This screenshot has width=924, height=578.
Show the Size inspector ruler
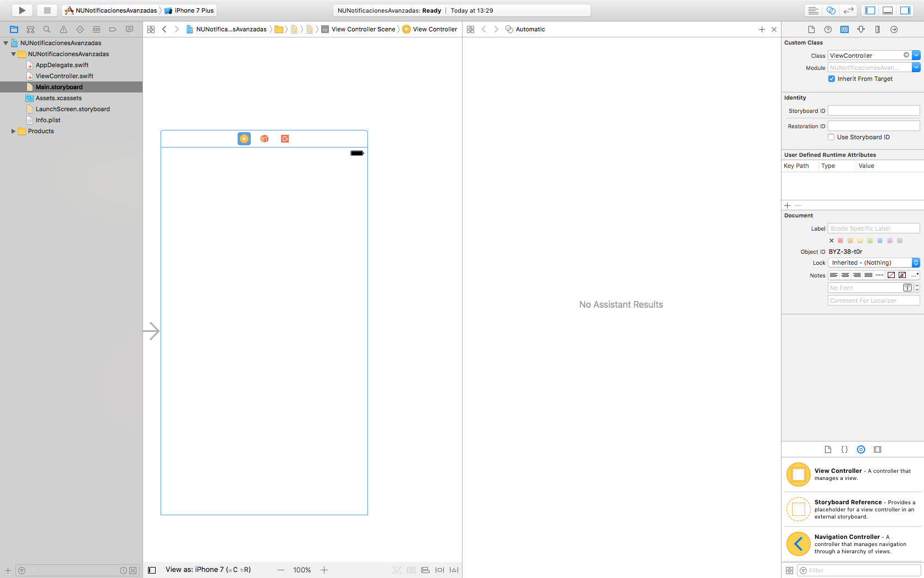tap(877, 29)
